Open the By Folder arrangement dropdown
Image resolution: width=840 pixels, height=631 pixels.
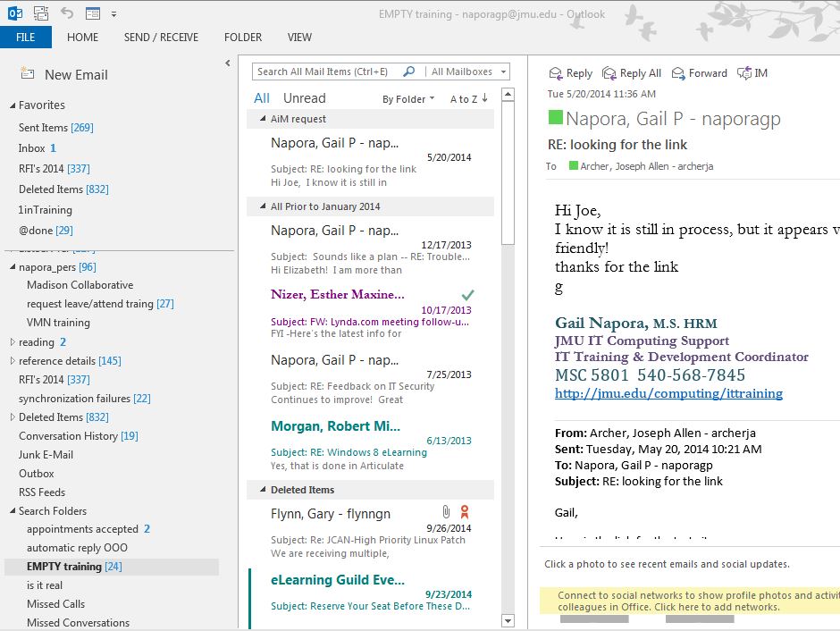tap(408, 99)
